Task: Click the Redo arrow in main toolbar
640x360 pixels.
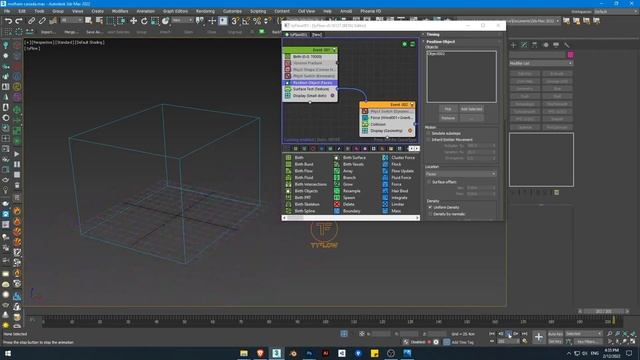Action: (19, 21)
